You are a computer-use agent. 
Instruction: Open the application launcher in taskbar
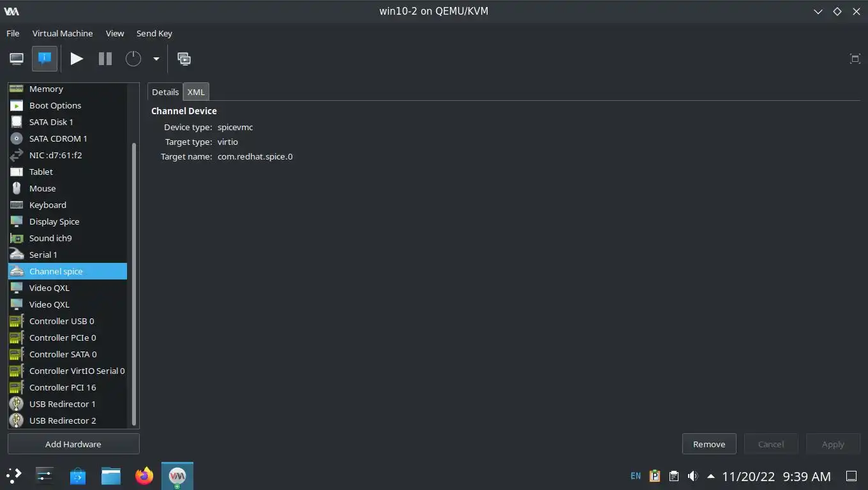point(14,475)
